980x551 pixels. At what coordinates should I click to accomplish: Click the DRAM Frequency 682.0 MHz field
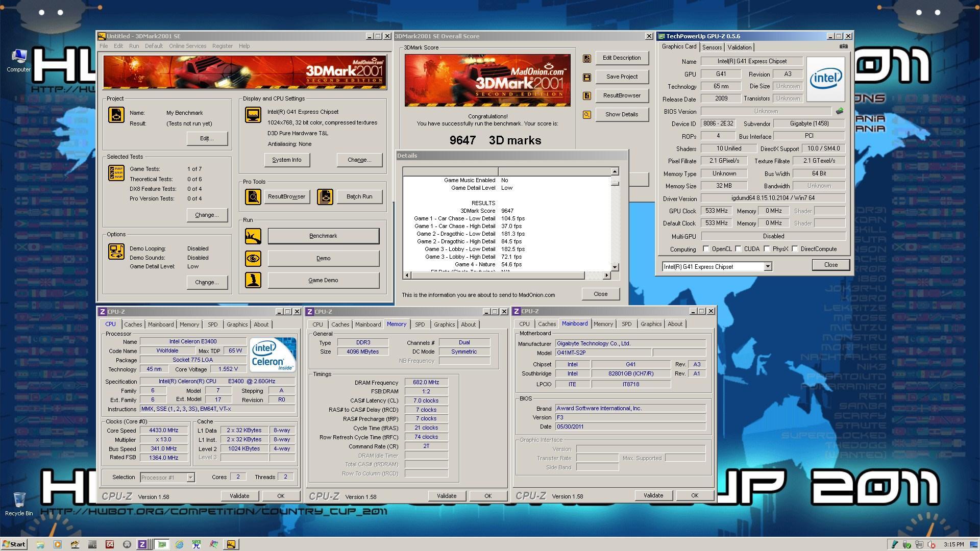(x=426, y=382)
